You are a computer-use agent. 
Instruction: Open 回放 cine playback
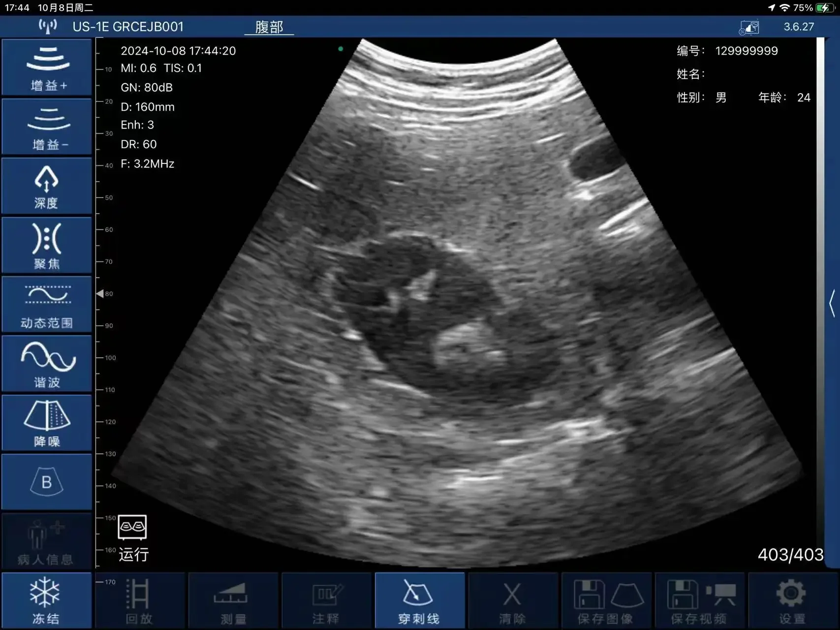coord(140,601)
